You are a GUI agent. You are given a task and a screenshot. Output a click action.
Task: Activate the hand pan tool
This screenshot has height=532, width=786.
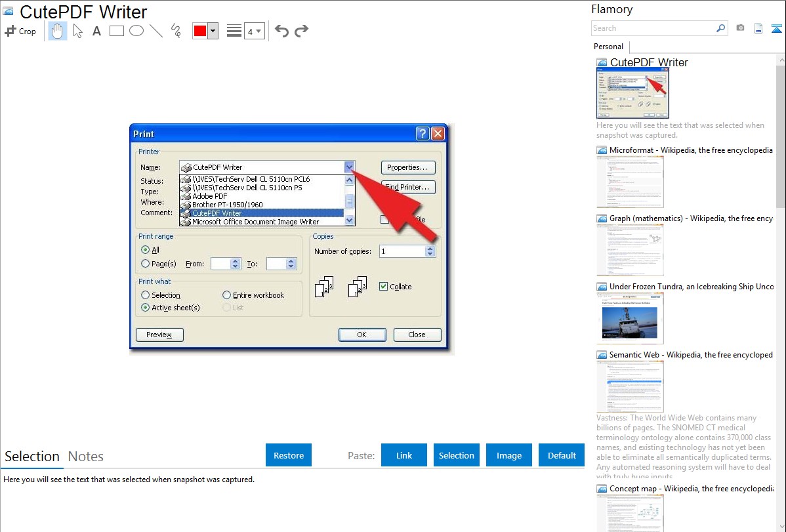point(57,31)
